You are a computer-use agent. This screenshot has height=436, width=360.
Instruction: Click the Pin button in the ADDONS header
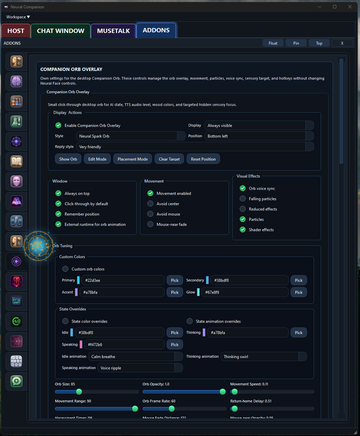click(296, 43)
